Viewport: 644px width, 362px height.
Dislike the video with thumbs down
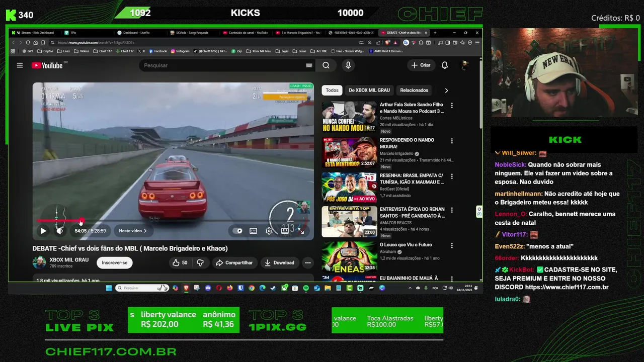click(200, 262)
